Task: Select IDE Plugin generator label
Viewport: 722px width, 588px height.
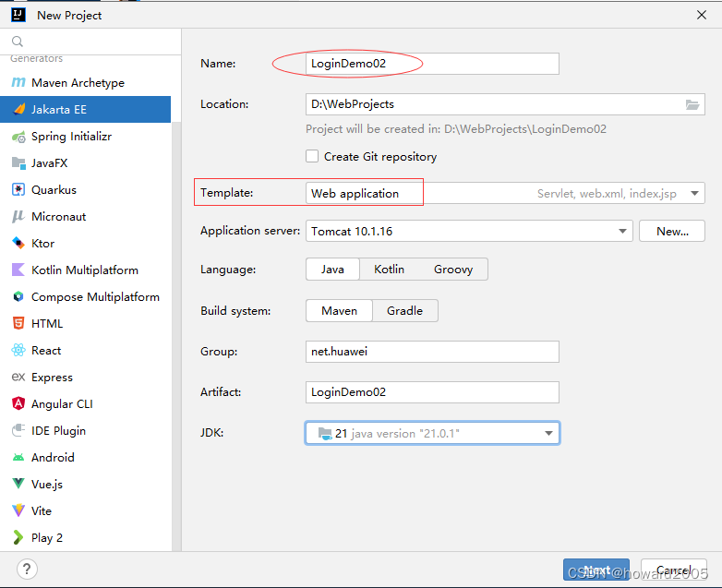Action: point(58,430)
